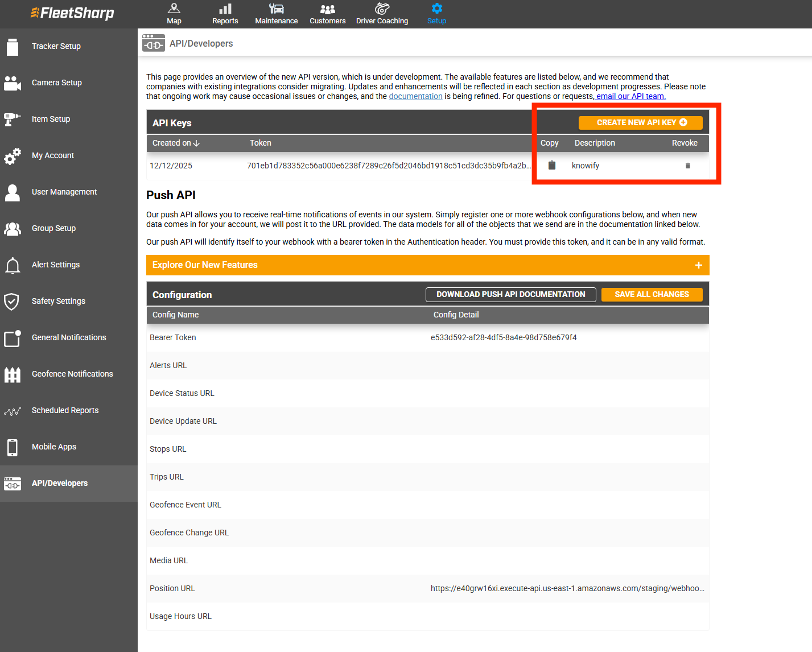
Task: Click the Create New API Key button
Action: (x=640, y=123)
